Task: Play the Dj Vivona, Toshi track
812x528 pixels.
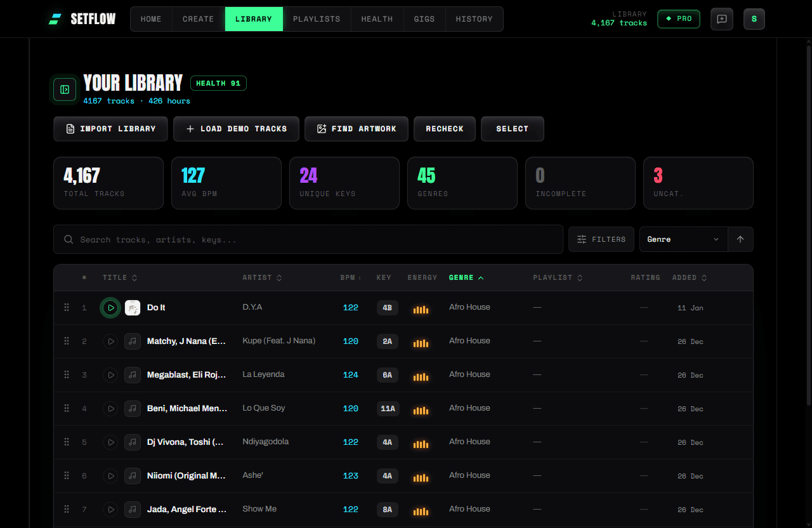Action: coord(110,442)
